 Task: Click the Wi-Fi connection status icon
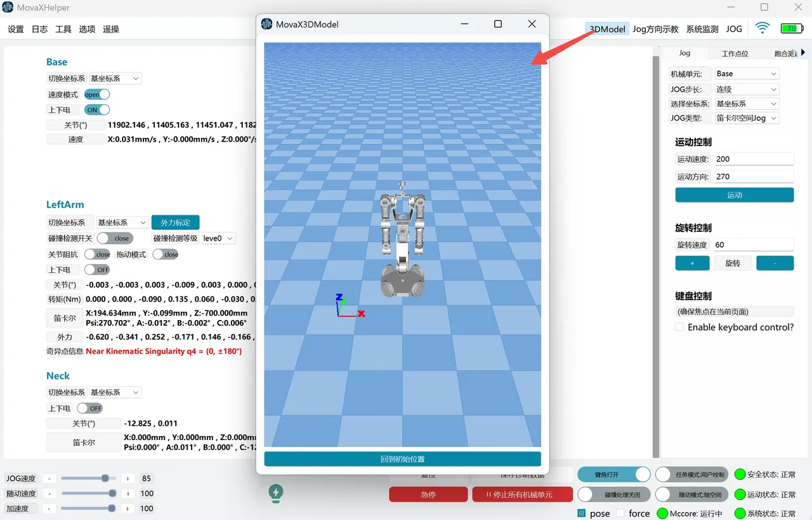pyautogui.click(x=763, y=29)
